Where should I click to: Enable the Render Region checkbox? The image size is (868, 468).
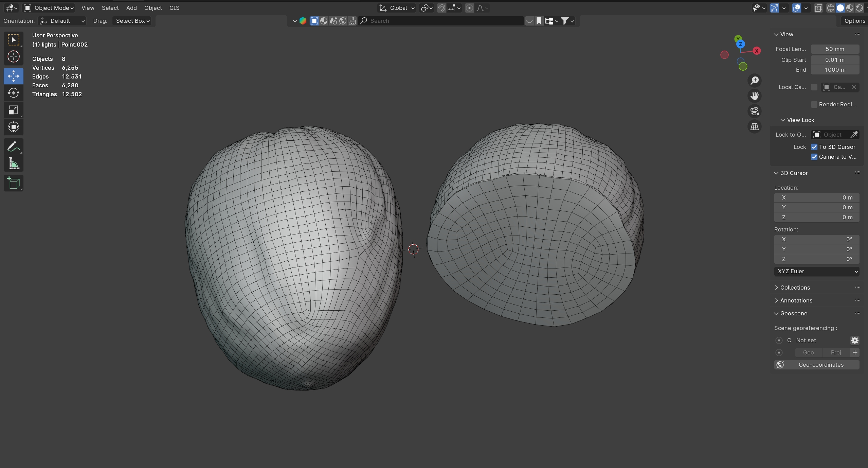point(814,104)
